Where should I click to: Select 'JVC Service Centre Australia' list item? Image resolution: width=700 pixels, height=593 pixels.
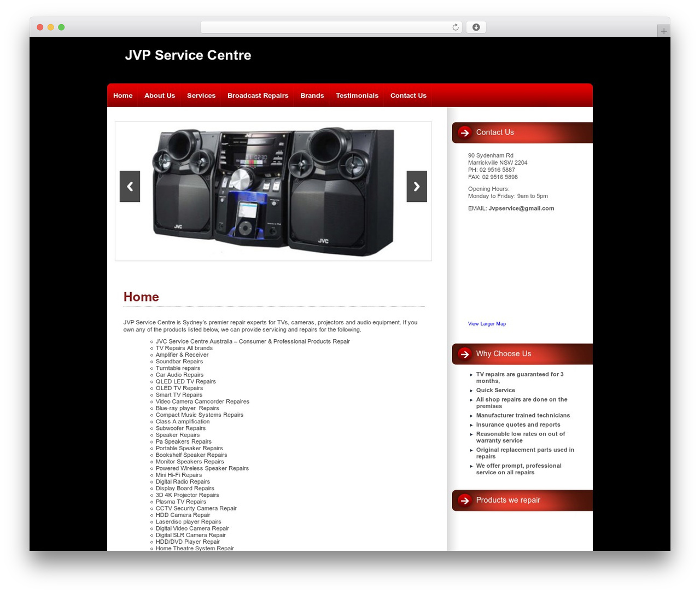coord(253,341)
